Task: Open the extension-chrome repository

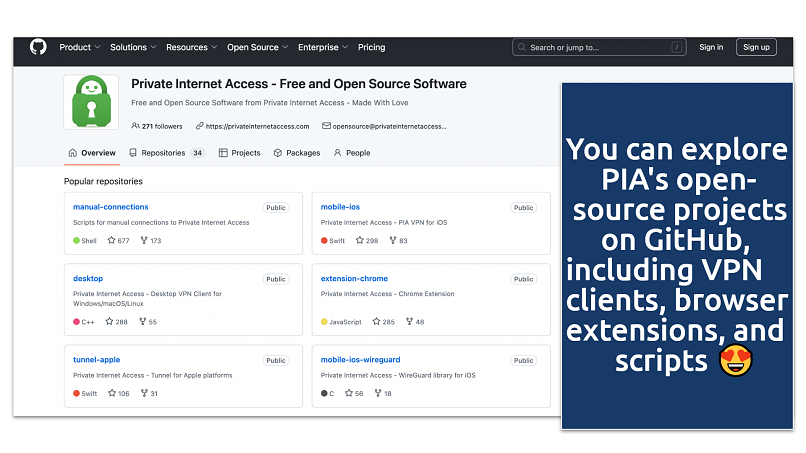Action: coord(354,278)
